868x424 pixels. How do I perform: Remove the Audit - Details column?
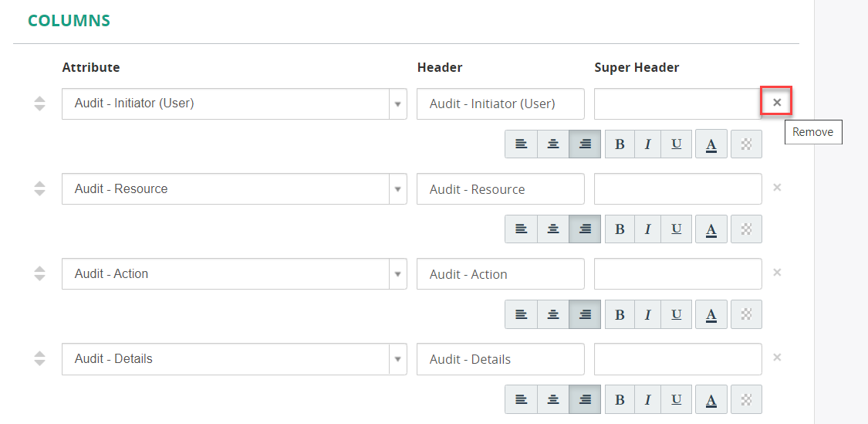(777, 357)
